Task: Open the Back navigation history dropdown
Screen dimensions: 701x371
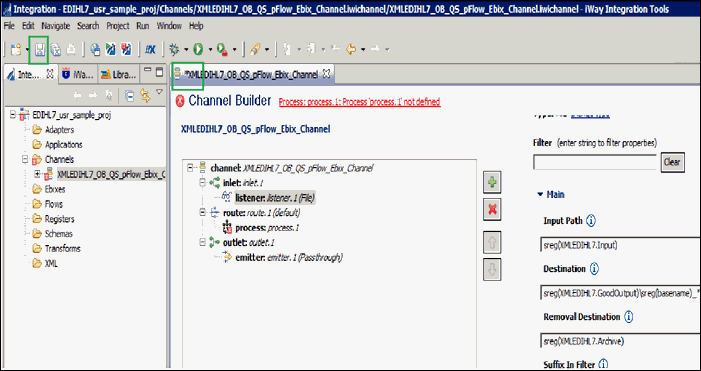Action: (363, 50)
